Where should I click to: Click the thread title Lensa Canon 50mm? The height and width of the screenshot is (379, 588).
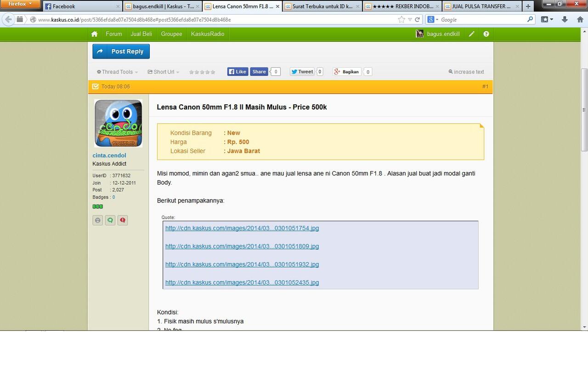pyautogui.click(x=242, y=107)
